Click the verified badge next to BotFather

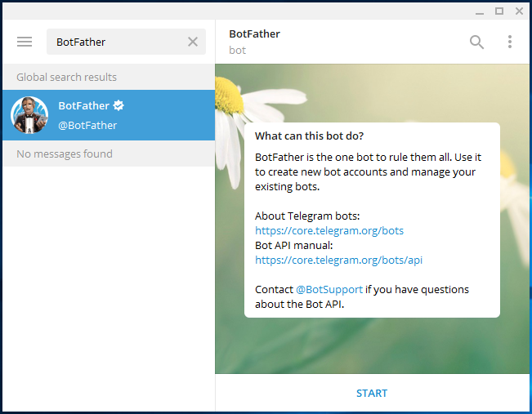point(118,105)
